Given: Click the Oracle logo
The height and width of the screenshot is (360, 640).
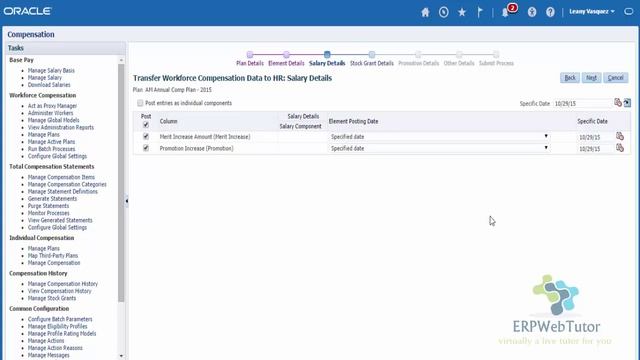Looking at the screenshot, I should 27,11.
